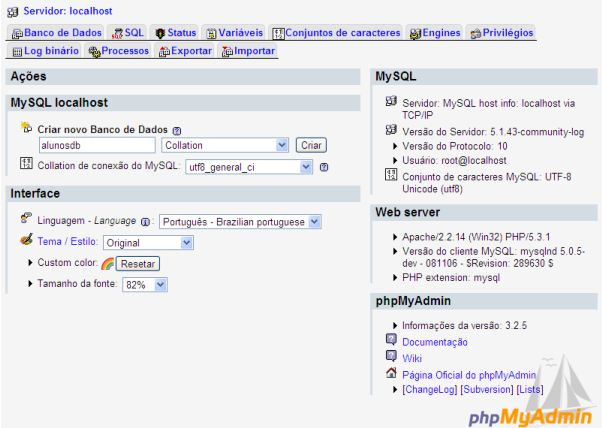The height and width of the screenshot is (428, 602).
Task: Click the Status traffic light icon
Action: pyautogui.click(x=160, y=34)
